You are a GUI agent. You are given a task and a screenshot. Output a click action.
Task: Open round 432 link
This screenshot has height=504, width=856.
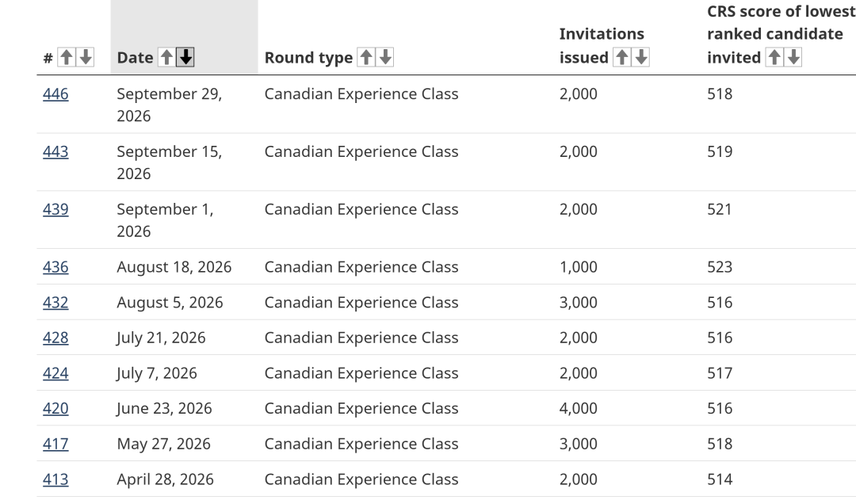click(x=55, y=303)
